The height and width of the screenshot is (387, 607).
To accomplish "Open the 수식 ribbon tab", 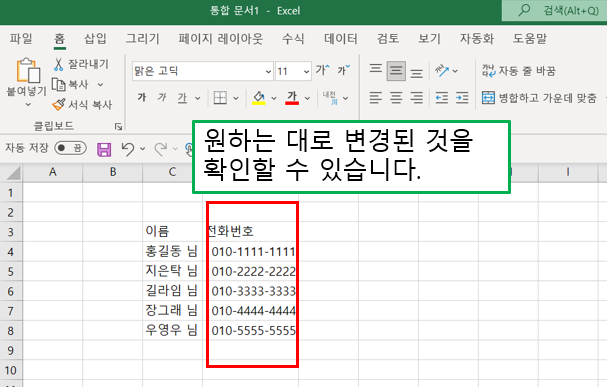I will point(293,38).
